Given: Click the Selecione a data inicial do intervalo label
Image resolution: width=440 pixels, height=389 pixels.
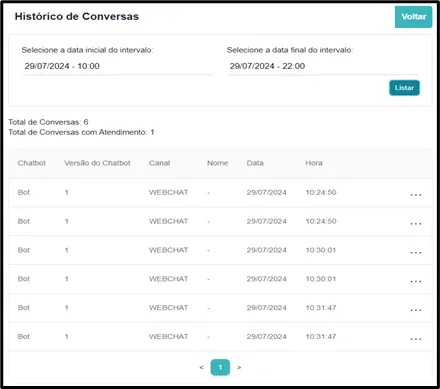Looking at the screenshot, I should click(x=87, y=50).
